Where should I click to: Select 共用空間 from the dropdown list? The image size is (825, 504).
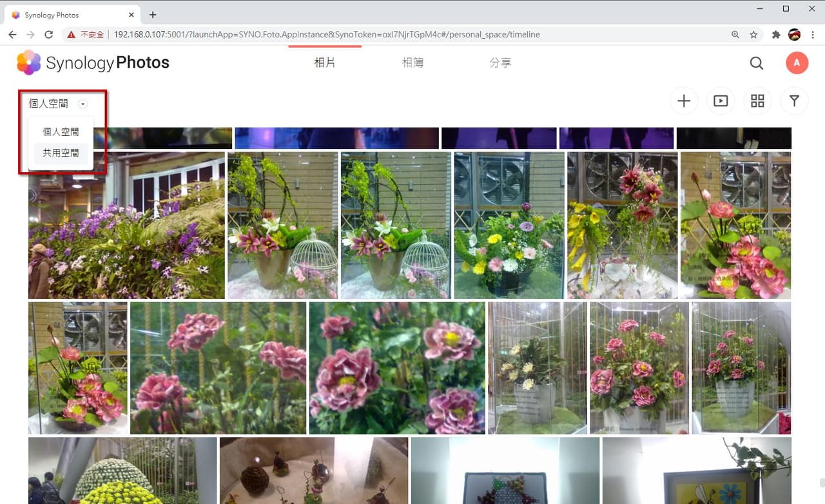[61, 153]
